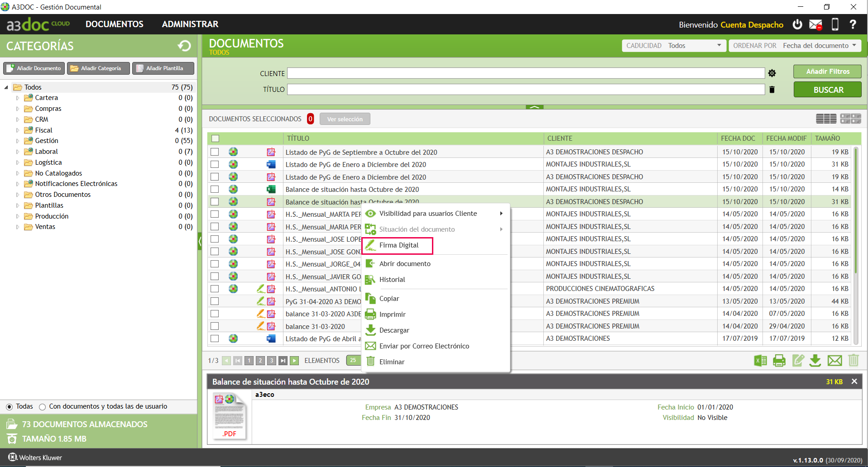
Task: Go to next page arrow in pager
Action: point(294,361)
